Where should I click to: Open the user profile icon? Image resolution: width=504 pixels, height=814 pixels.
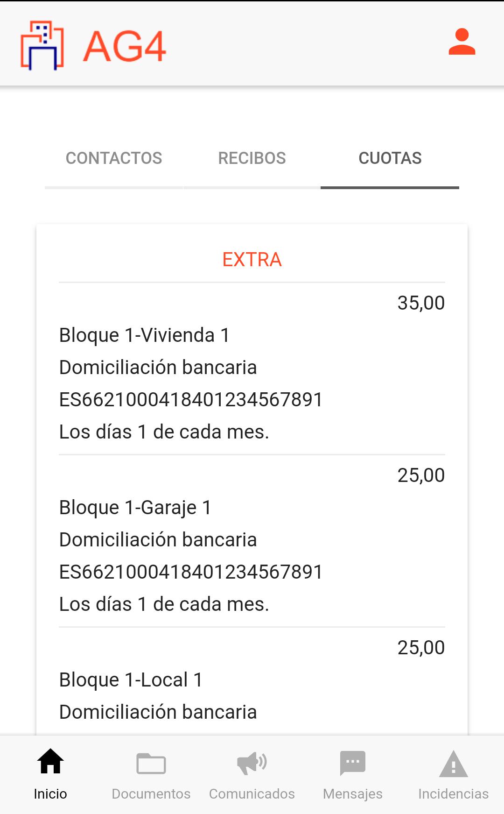[462, 42]
